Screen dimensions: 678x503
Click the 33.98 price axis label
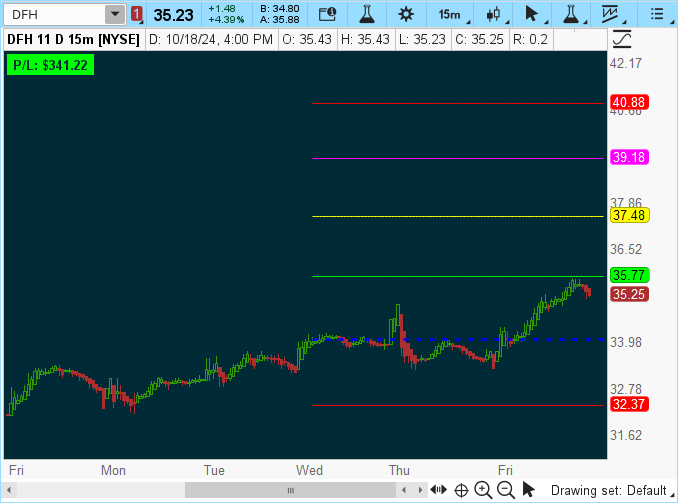coord(626,342)
